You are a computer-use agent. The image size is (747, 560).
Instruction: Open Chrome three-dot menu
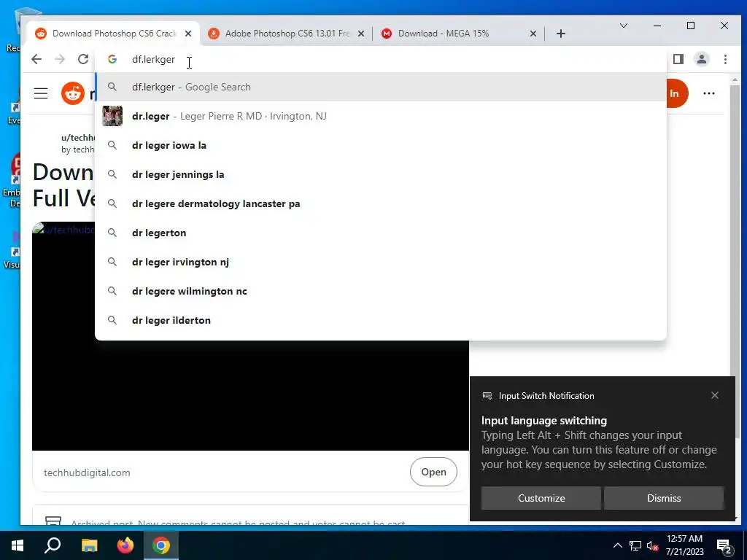[x=725, y=59]
